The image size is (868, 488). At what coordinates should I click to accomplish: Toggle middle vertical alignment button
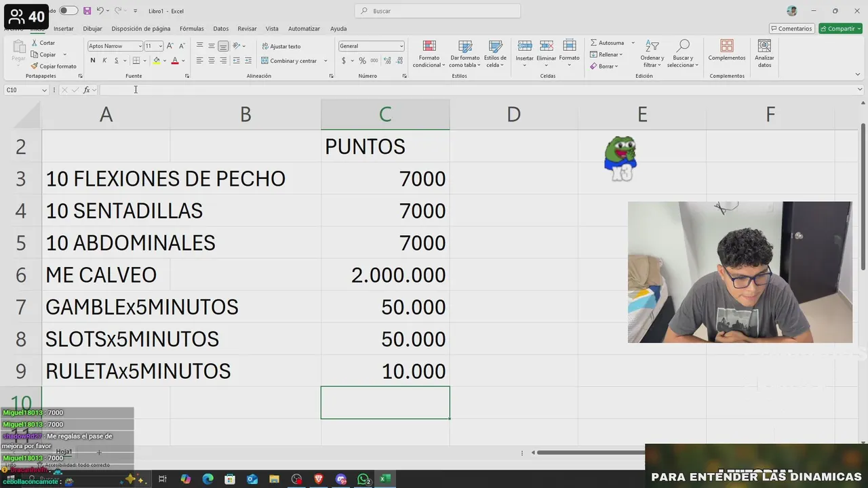[x=212, y=46]
